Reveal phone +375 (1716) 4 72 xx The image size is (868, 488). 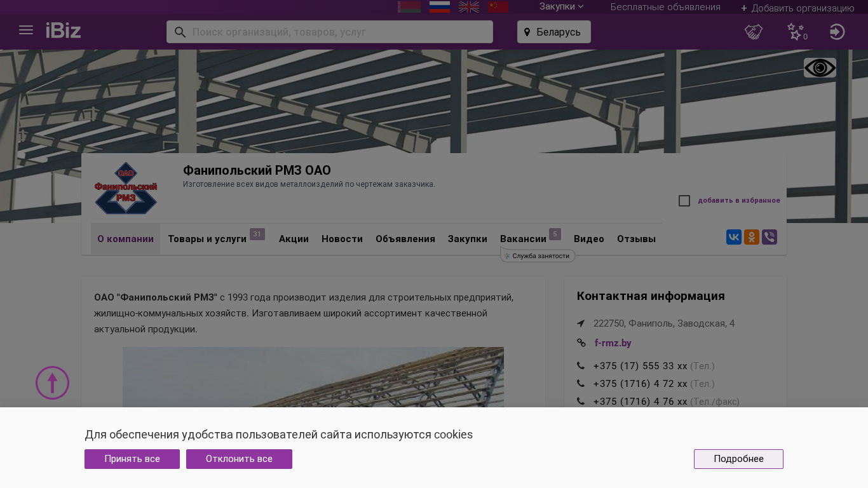(640, 384)
